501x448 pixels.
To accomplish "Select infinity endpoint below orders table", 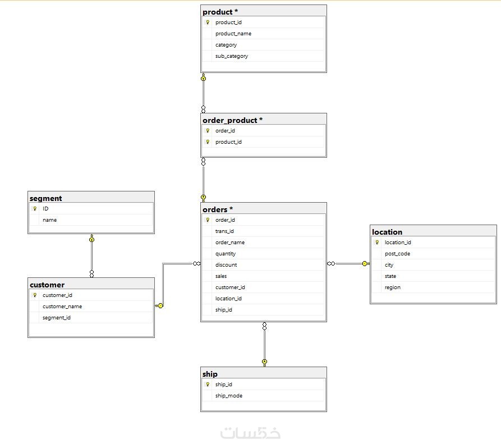I will 264,326.
